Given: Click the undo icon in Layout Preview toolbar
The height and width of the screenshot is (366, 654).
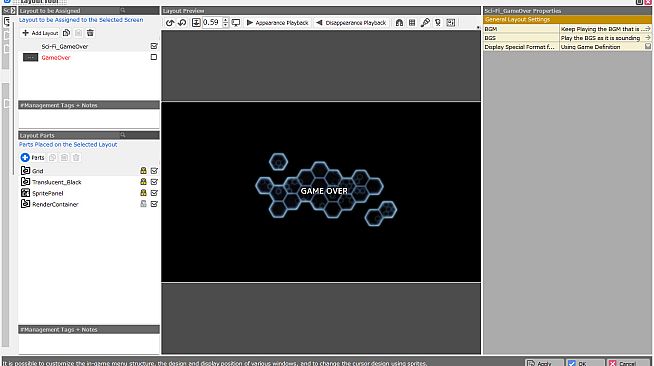Looking at the screenshot, I should 170,23.
